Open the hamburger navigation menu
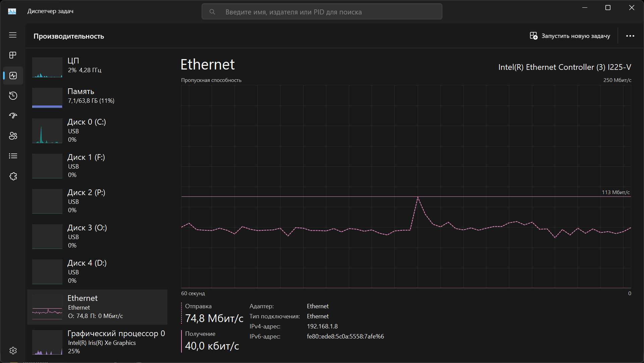This screenshot has width=644, height=363. (x=13, y=35)
